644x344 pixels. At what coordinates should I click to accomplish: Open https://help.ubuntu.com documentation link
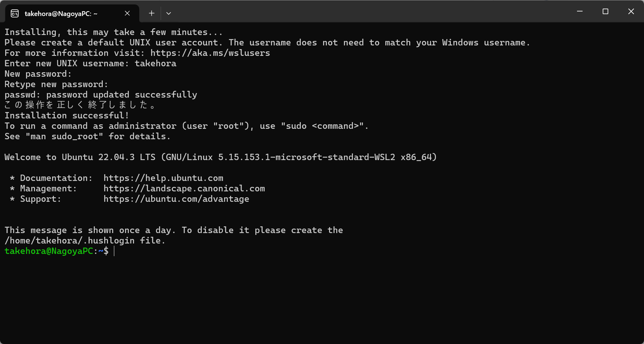pyautogui.click(x=163, y=178)
